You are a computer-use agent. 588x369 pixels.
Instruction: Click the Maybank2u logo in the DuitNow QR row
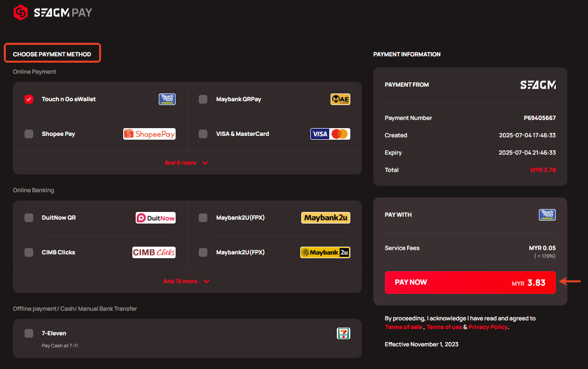[326, 218]
